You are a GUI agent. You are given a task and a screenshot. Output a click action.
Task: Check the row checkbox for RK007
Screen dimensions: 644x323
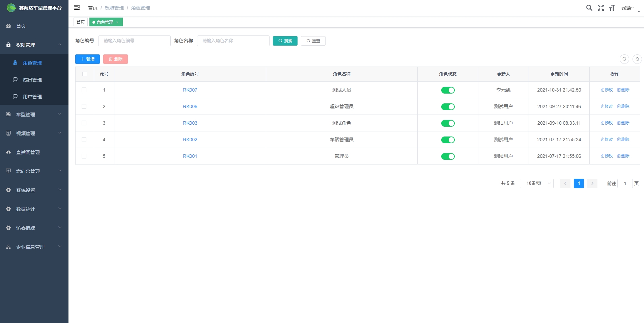point(84,90)
